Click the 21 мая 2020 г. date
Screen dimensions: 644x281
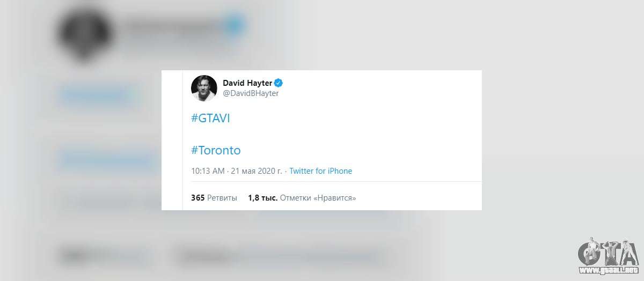coord(257,171)
